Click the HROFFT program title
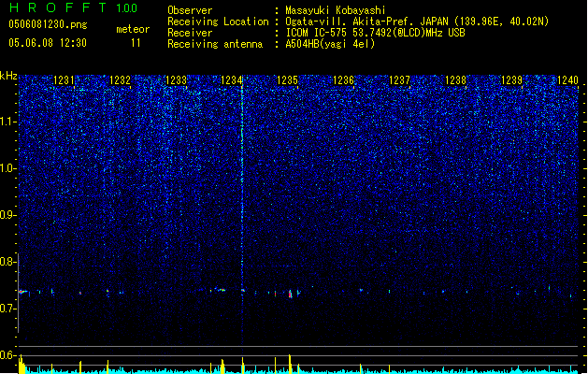The width and height of the screenshot is (588, 374). click(58, 7)
